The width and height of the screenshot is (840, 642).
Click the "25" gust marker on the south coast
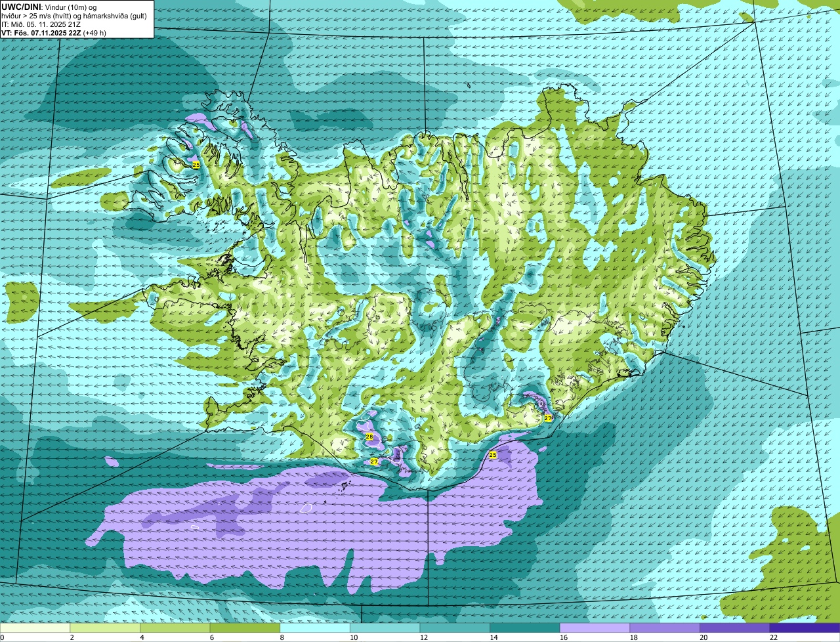(x=493, y=454)
